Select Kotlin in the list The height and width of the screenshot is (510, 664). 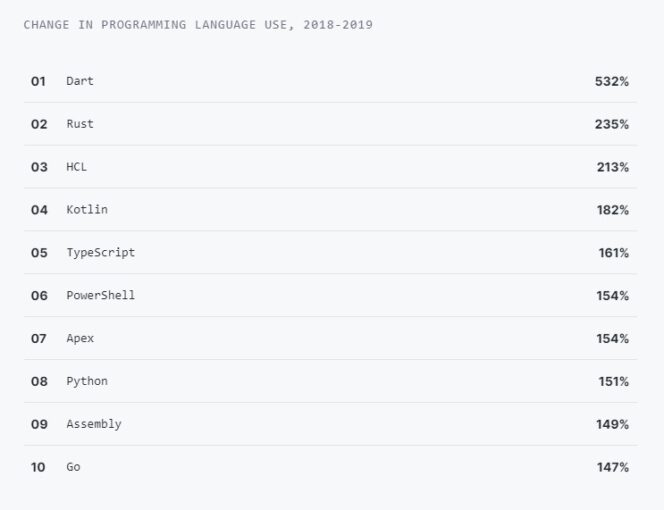(87, 210)
